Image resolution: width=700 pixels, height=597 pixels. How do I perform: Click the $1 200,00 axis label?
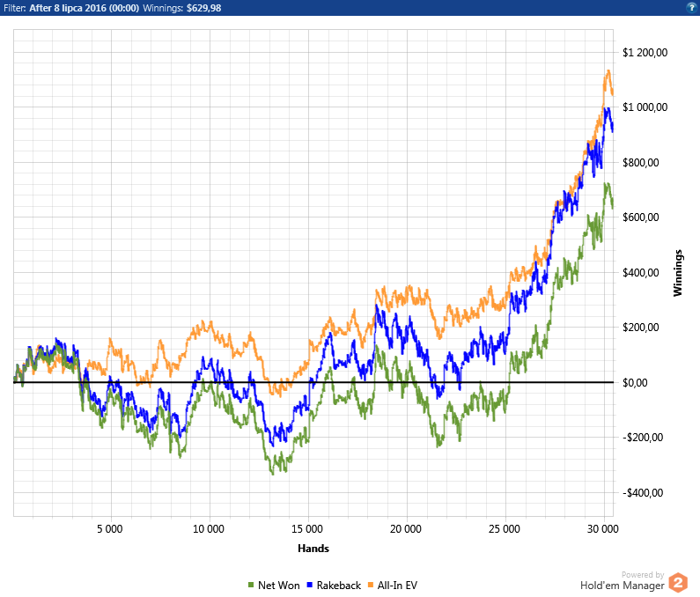(x=645, y=53)
